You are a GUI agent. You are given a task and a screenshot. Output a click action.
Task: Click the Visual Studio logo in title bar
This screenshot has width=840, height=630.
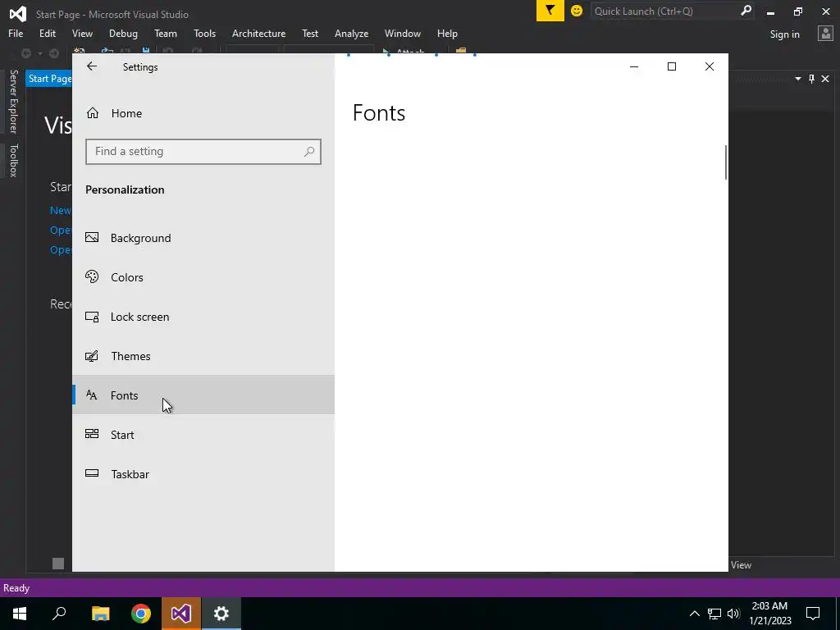pyautogui.click(x=18, y=13)
